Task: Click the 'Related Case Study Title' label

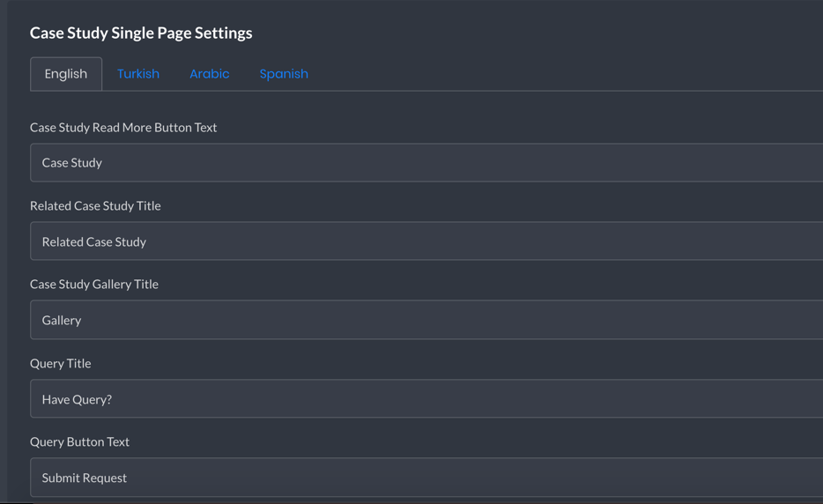Action: [95, 206]
